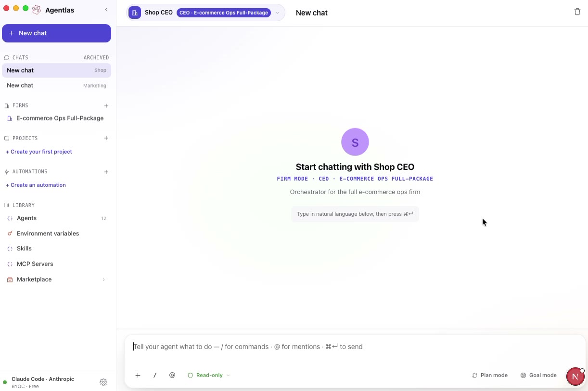This screenshot has width=588, height=391.
Task: Select the New chat tagged Marketing
Action: click(x=56, y=85)
